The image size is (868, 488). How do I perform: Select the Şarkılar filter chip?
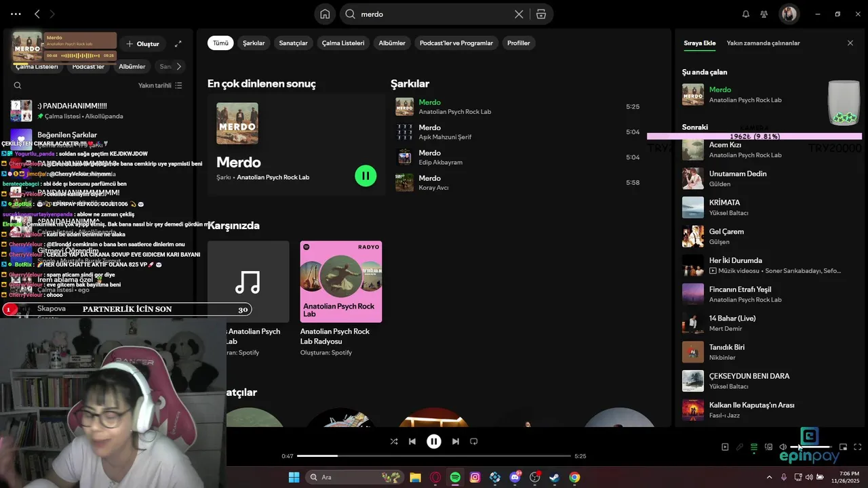(254, 43)
